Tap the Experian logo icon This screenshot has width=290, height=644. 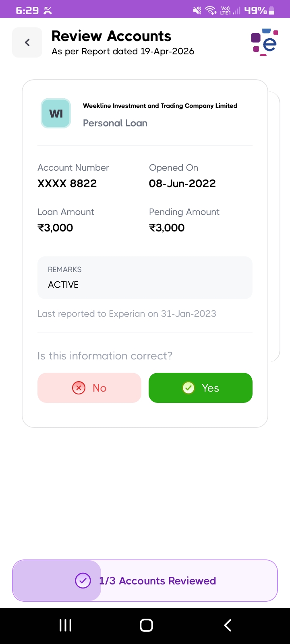265,42
